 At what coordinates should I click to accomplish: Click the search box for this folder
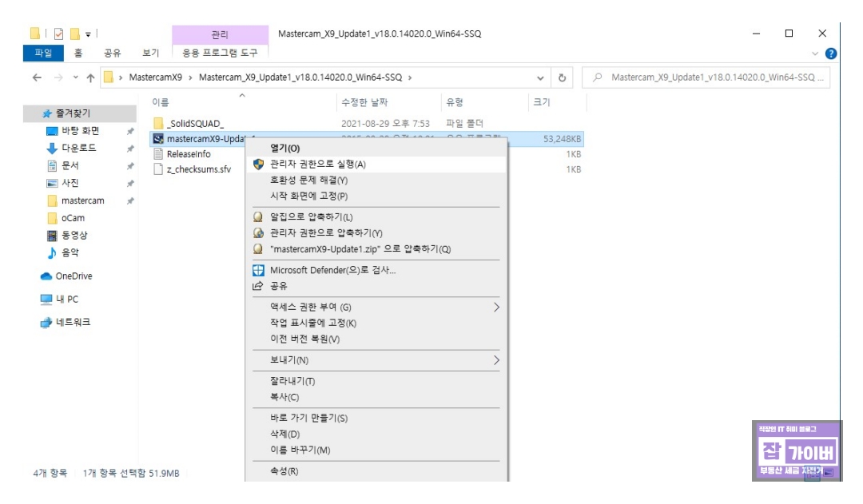706,77
